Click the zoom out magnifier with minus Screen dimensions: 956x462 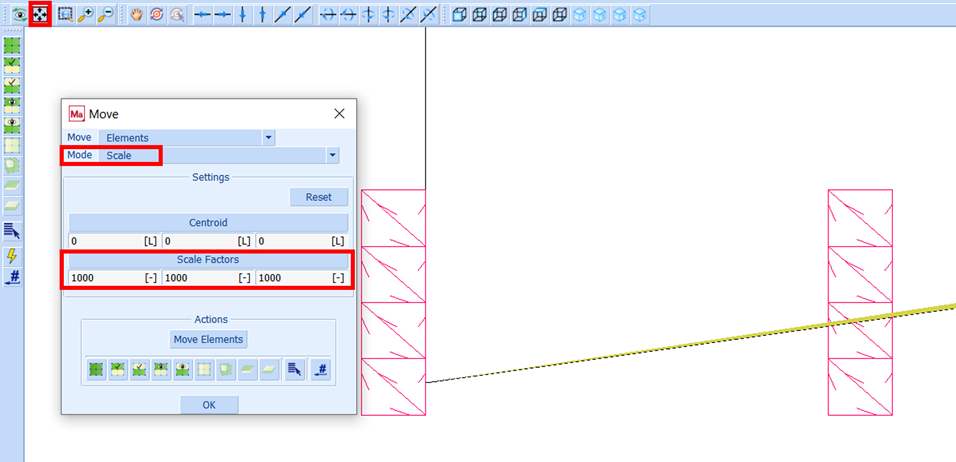105,15
